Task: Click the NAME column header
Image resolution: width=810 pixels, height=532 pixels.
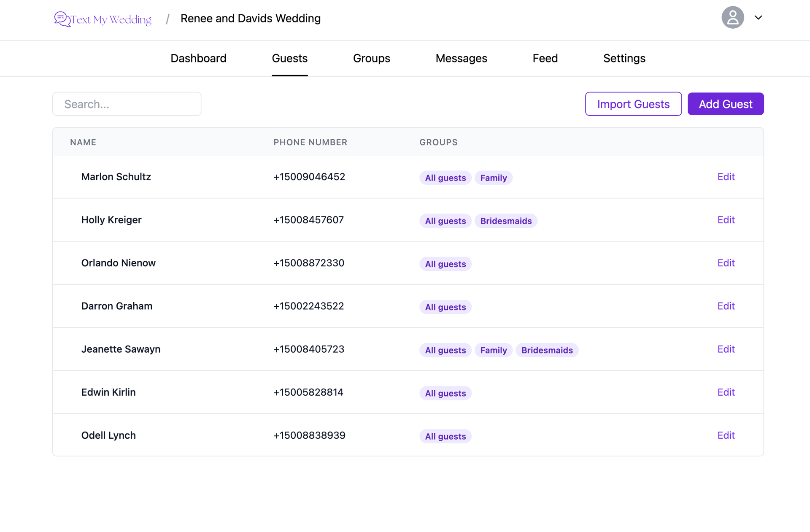Action: click(83, 142)
